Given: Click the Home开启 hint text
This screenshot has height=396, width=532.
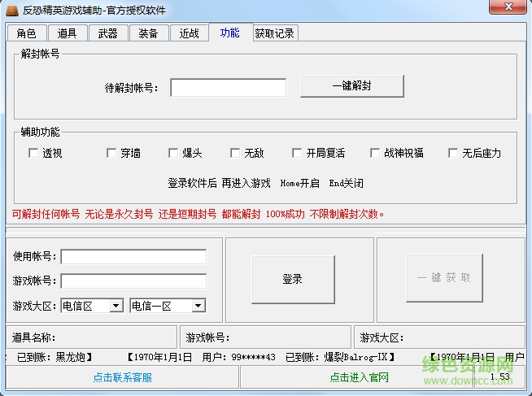Looking at the screenshot, I should coord(299,184).
